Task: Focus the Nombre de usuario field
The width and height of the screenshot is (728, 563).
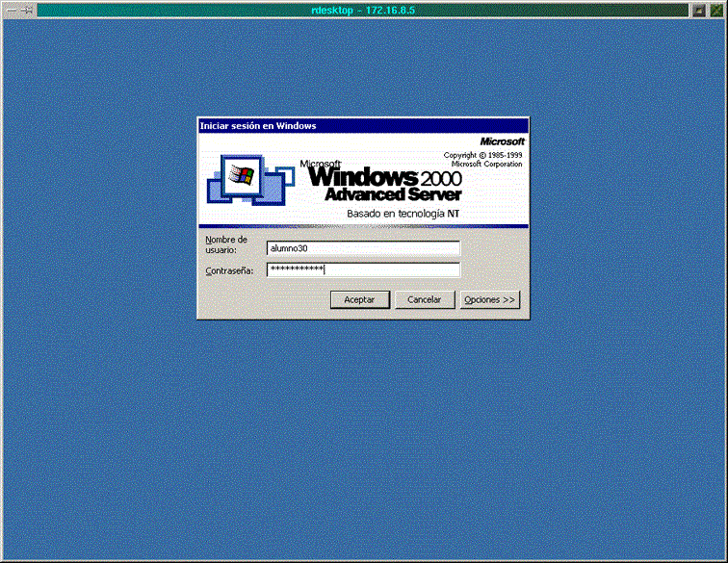Action: pyautogui.click(x=363, y=248)
